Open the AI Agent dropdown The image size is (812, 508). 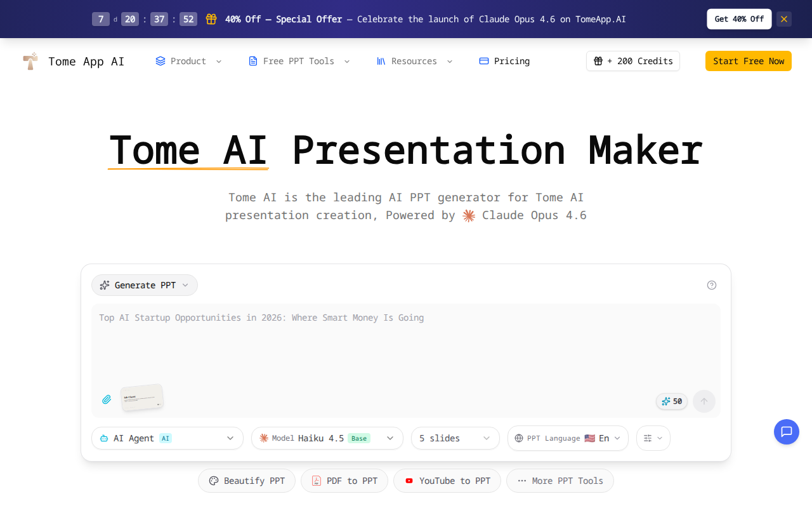167,438
